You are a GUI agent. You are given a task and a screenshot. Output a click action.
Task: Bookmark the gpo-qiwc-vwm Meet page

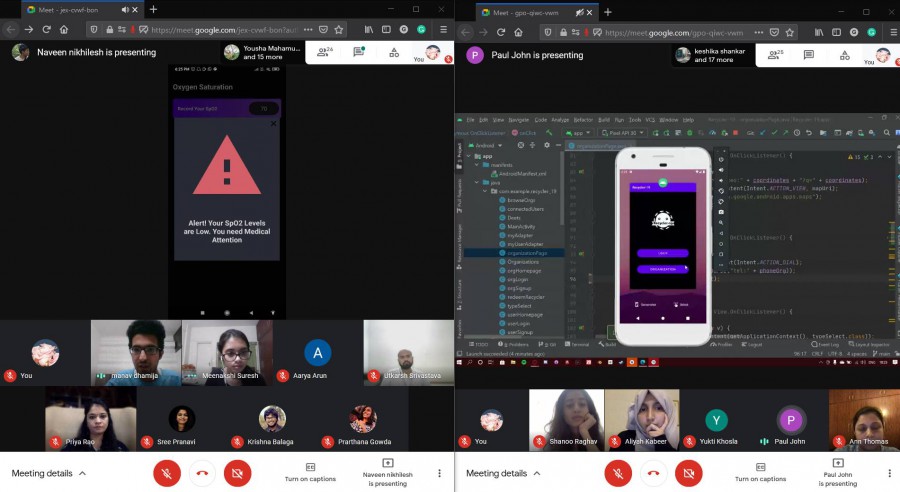(x=790, y=30)
